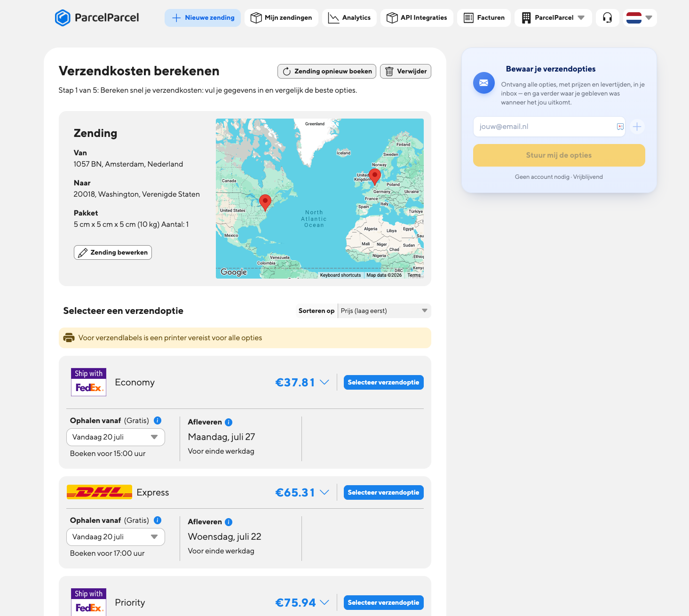Viewport: 689px width, 616px height.
Task: Click the €37.81 price text
Action: 295,382
